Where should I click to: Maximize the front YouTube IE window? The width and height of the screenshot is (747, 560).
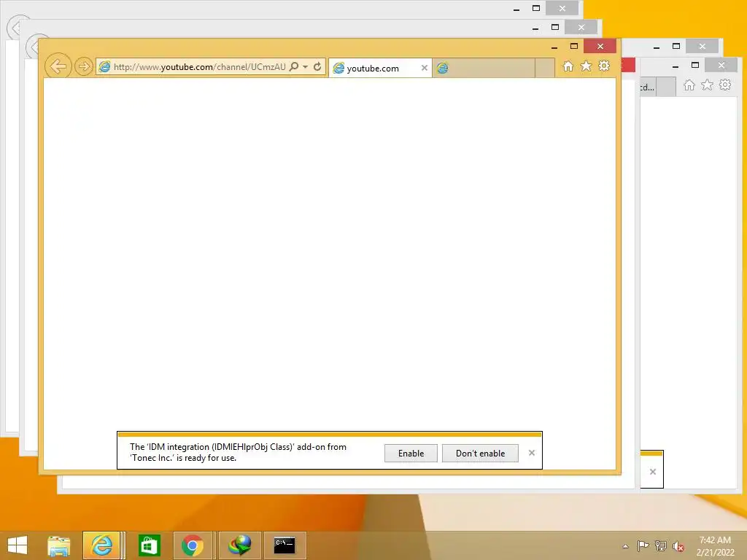(x=574, y=46)
